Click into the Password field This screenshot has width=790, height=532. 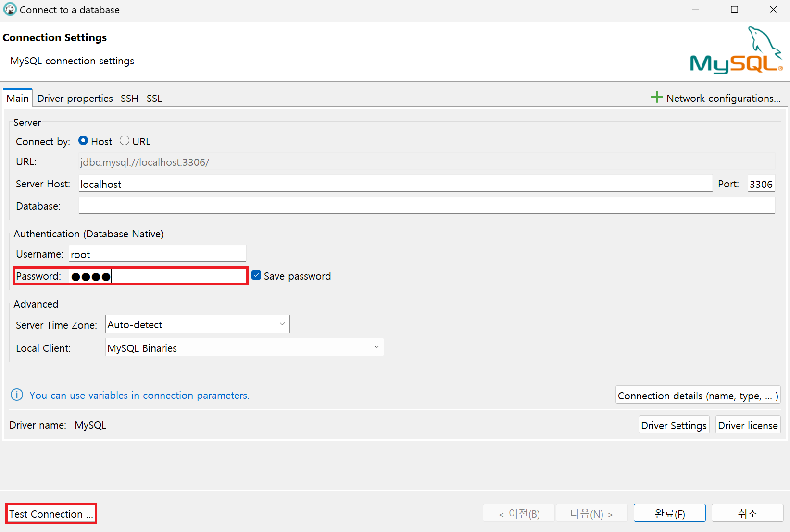[157, 276]
